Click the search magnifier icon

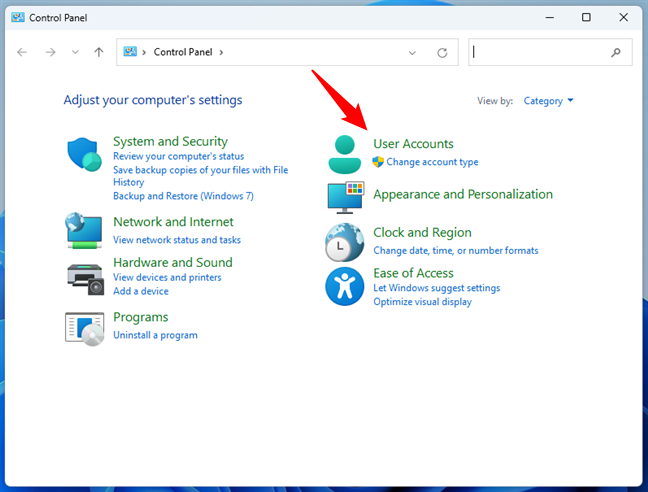tap(616, 52)
